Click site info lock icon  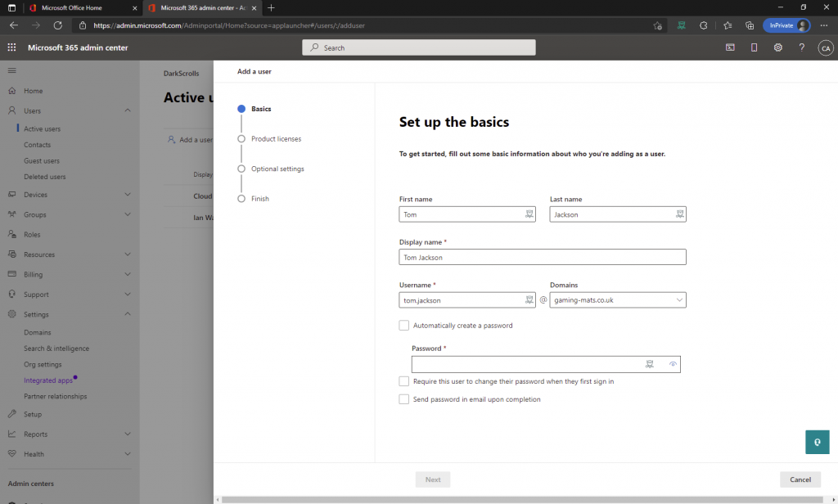83,25
